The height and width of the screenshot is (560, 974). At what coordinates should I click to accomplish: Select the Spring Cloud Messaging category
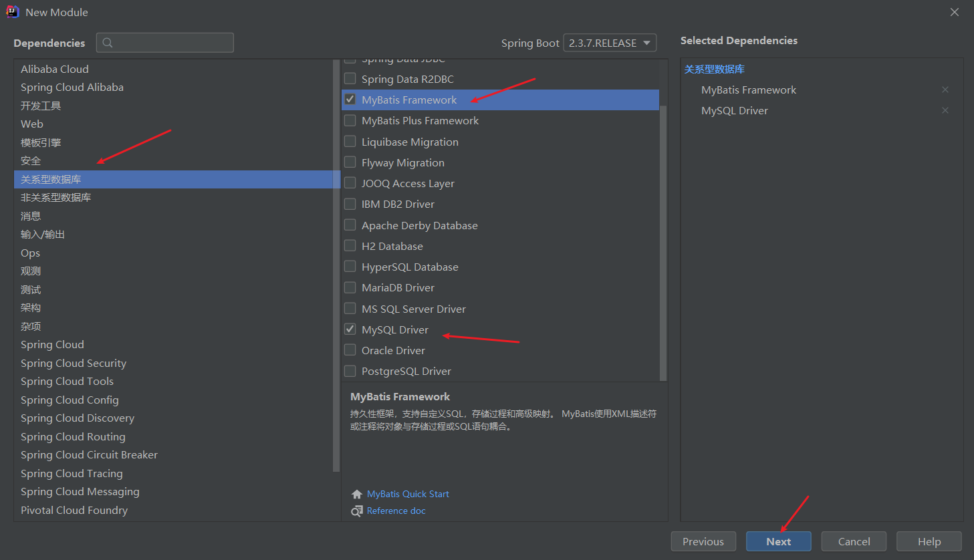[x=173, y=491]
